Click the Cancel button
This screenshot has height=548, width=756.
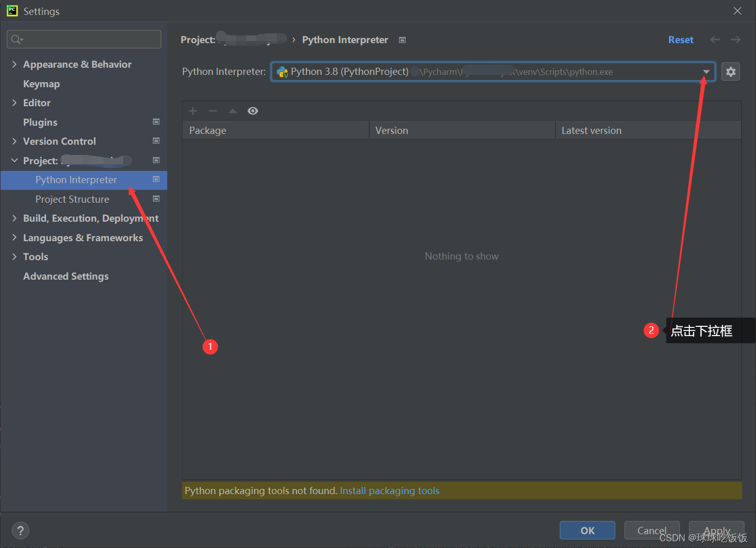point(652,531)
